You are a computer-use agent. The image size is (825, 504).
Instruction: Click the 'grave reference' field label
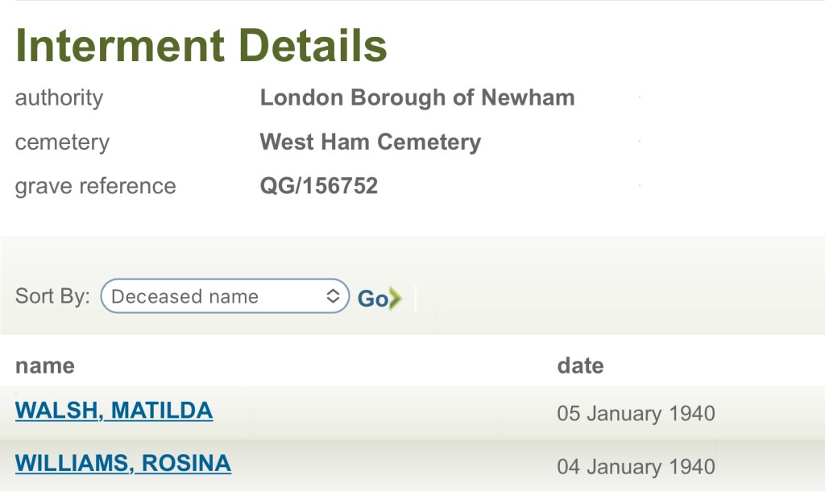95,186
